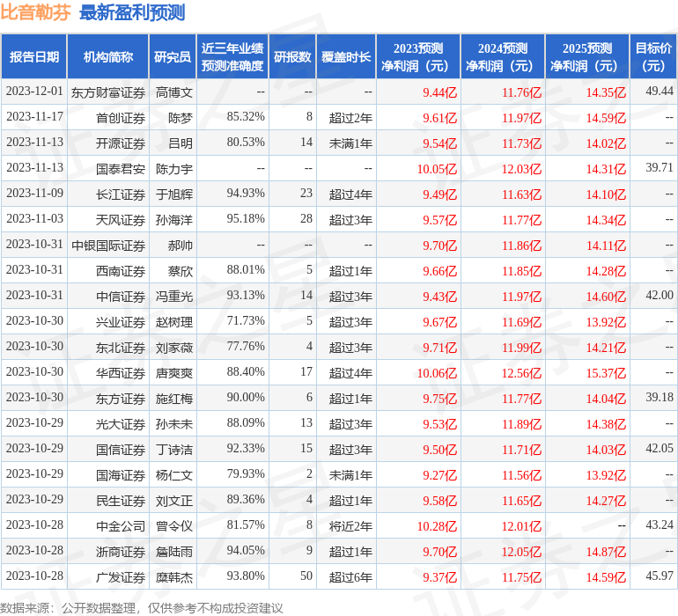Click the 数据来源 footer note

(142, 608)
